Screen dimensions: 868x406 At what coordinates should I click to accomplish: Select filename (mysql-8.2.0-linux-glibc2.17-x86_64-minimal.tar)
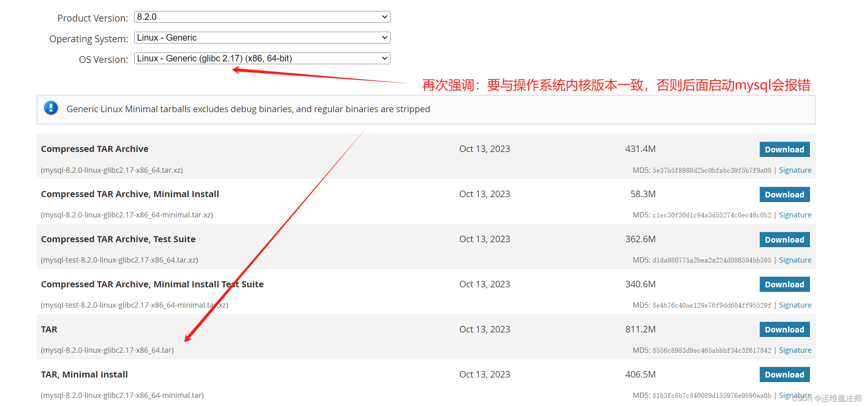(x=122, y=395)
